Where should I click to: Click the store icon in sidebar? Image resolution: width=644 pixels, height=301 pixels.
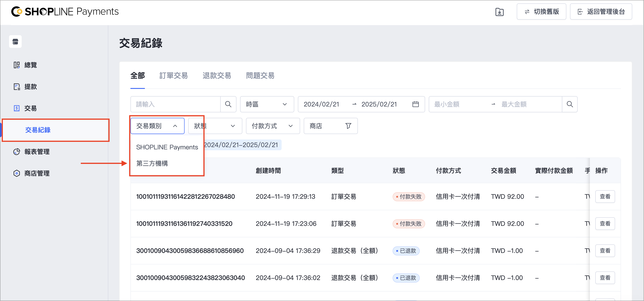(x=15, y=42)
